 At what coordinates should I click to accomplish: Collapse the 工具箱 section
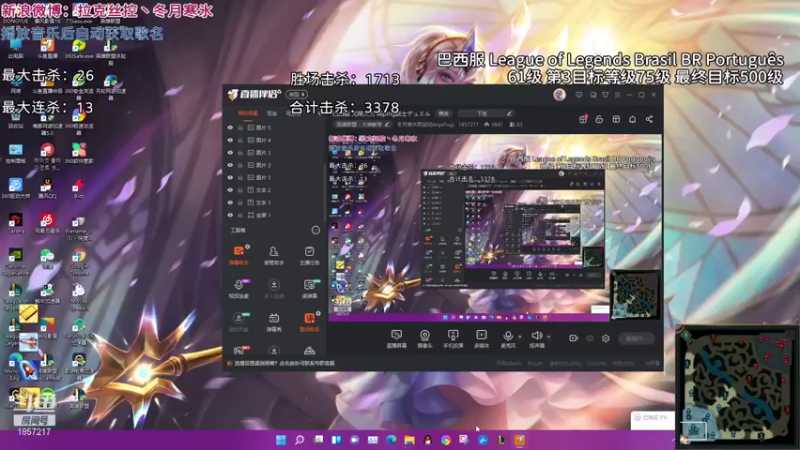pyautogui.click(x=315, y=230)
